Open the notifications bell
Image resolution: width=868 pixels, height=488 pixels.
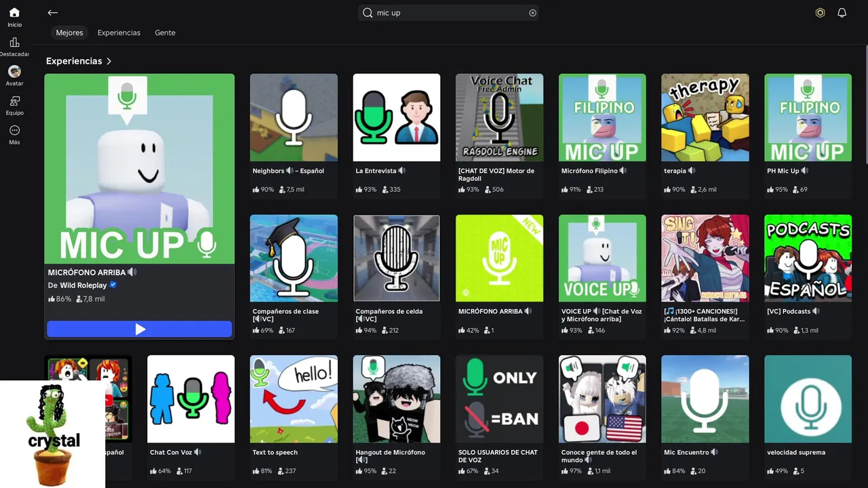[x=842, y=13]
